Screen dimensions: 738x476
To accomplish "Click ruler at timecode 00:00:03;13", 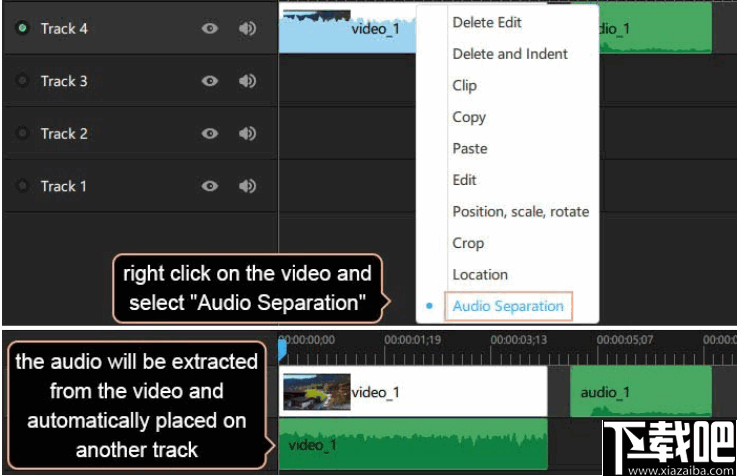I will [x=519, y=340].
